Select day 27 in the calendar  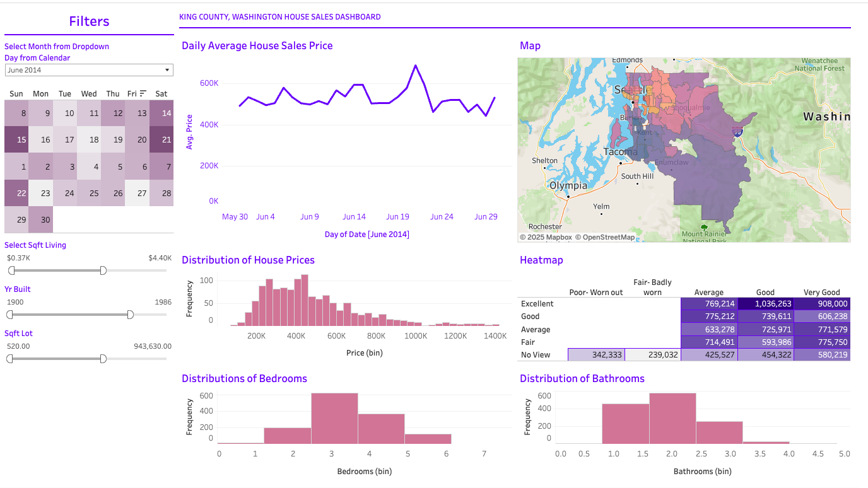138,194
